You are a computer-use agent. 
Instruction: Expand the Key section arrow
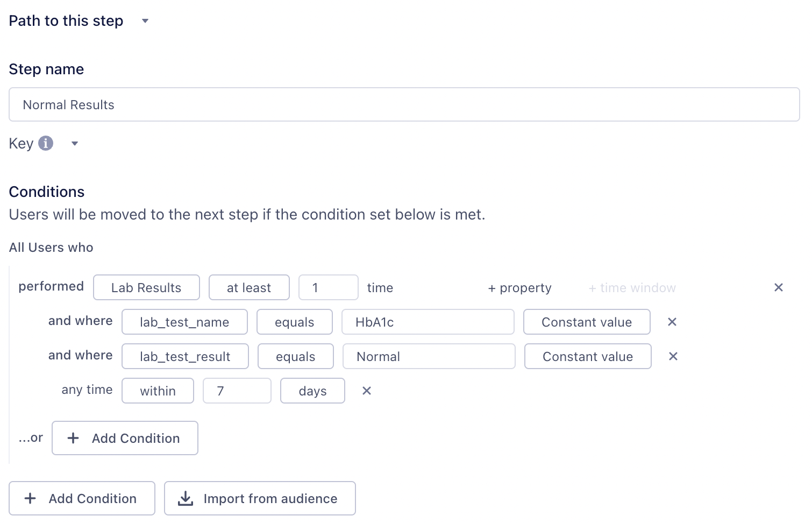[x=75, y=144]
